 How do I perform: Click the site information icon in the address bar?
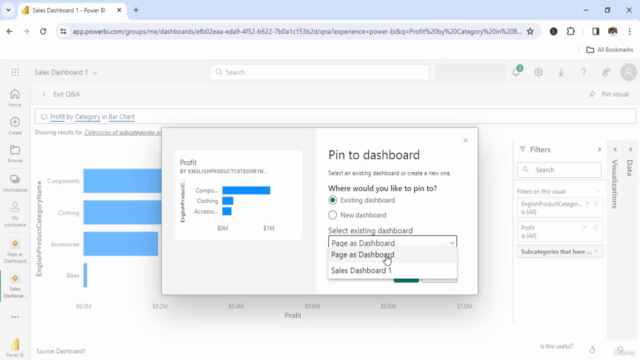[63, 31]
